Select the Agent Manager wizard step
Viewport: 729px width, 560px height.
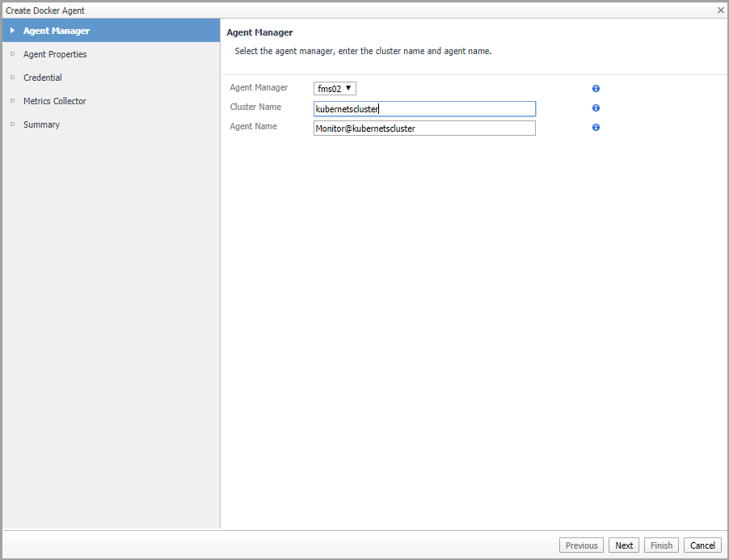click(x=57, y=31)
